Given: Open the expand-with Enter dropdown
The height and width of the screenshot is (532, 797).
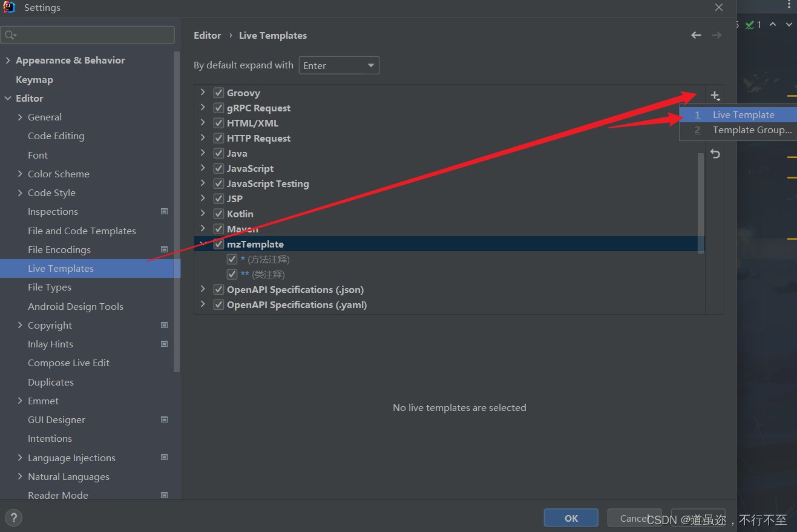Looking at the screenshot, I should 339,65.
